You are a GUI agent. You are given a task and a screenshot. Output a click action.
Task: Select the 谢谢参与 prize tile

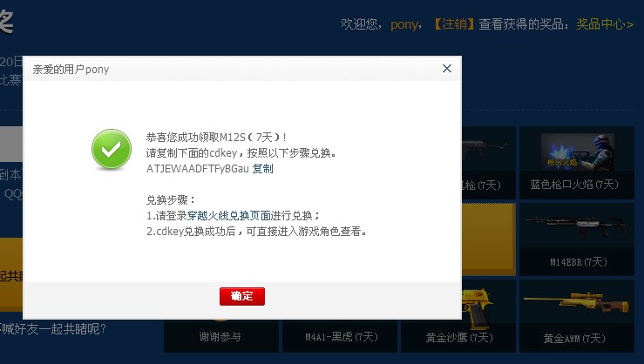221,335
